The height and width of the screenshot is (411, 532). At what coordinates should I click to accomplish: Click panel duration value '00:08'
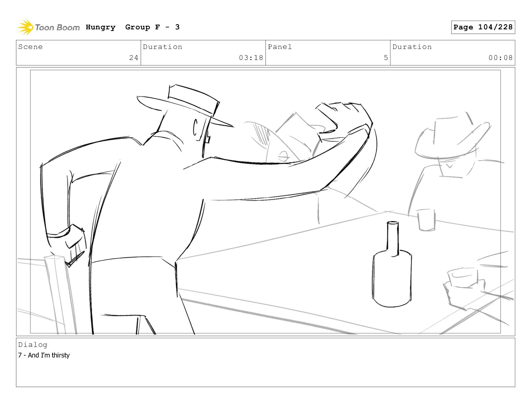[500, 58]
